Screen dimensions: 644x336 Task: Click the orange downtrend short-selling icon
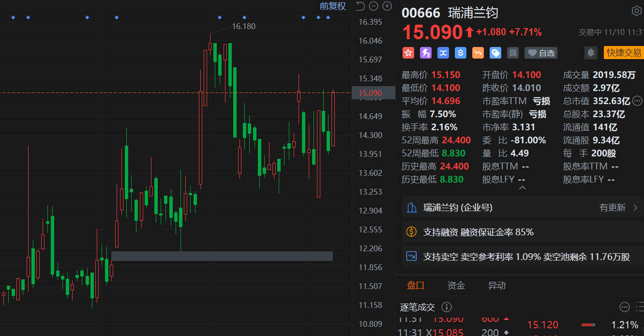click(x=478, y=53)
